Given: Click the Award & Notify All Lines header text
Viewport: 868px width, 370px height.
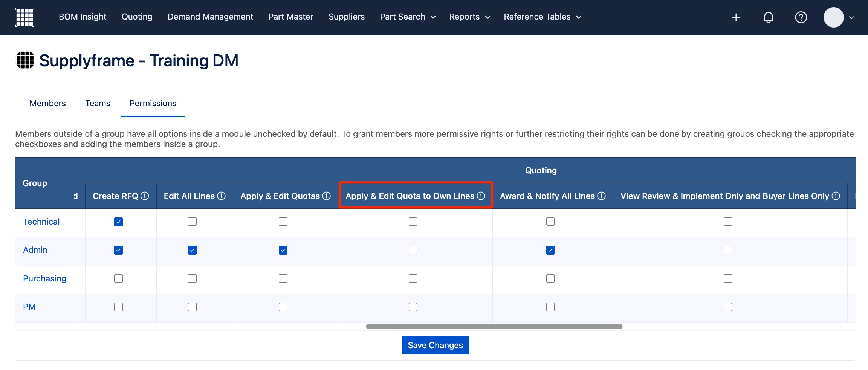Looking at the screenshot, I should pyautogui.click(x=547, y=196).
